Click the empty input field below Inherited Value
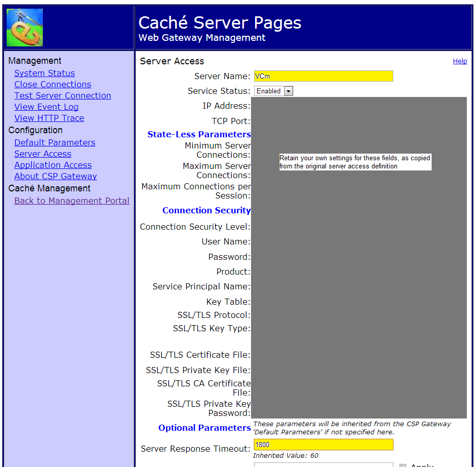 pyautogui.click(x=323, y=464)
